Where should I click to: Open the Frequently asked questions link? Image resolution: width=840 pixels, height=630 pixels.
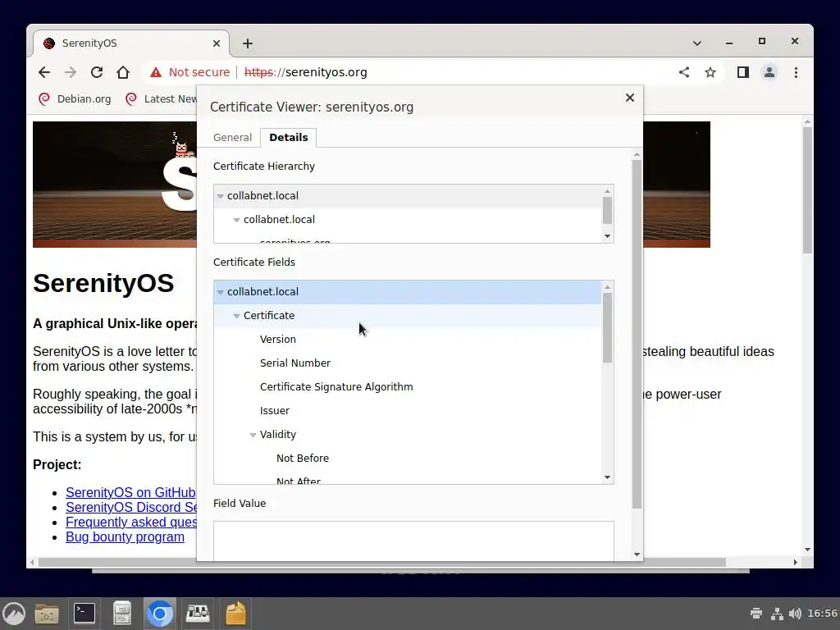130,523
